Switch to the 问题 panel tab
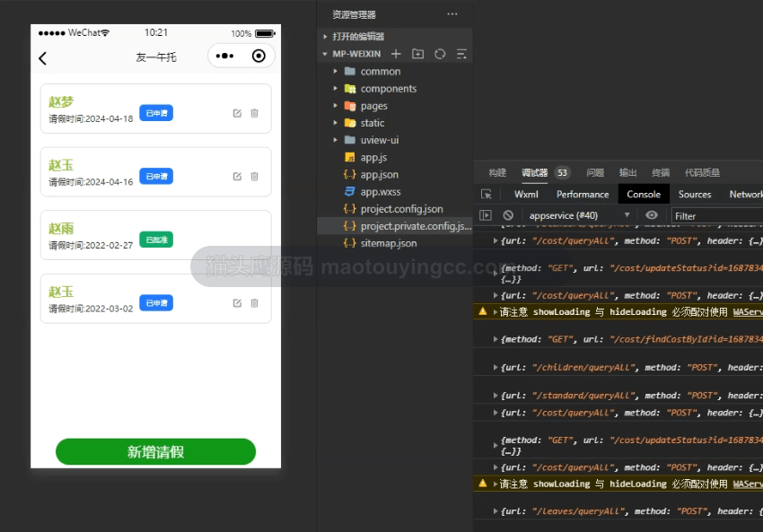Screen dimensions: 763x532 [x=595, y=172]
